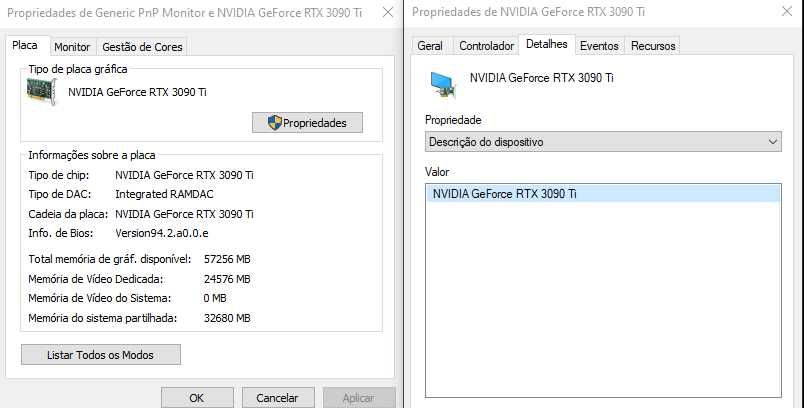This screenshot has height=408, width=804.
Task: Switch to the Placa tab
Action: (25, 45)
